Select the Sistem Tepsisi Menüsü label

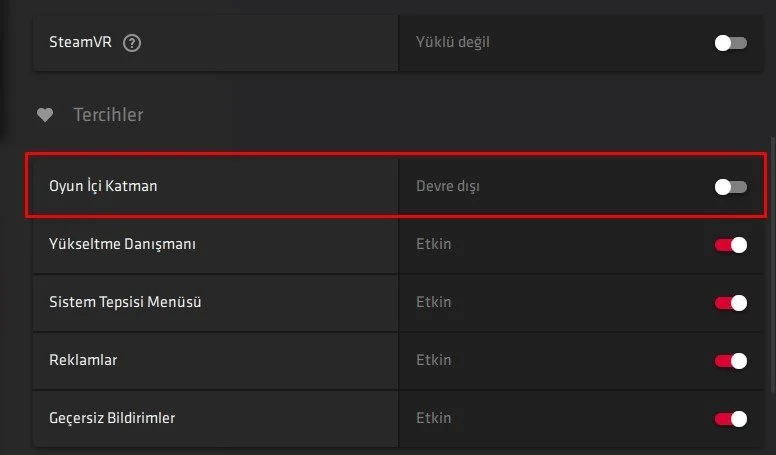tap(125, 302)
